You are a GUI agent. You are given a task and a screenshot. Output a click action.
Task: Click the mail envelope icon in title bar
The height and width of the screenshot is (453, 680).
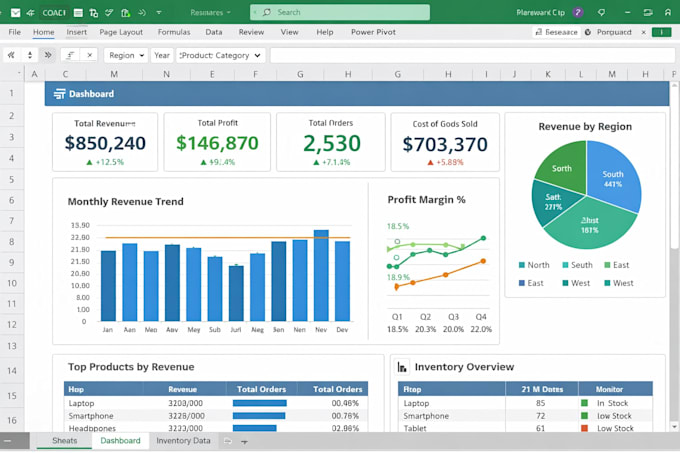(15, 13)
